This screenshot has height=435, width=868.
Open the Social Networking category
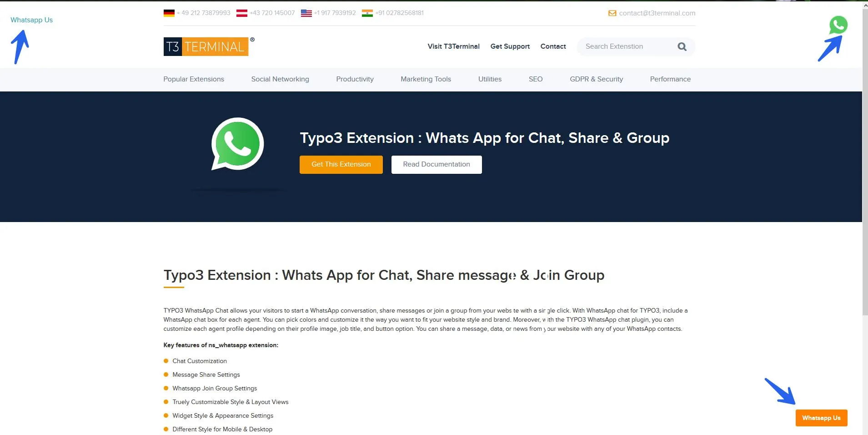click(280, 79)
